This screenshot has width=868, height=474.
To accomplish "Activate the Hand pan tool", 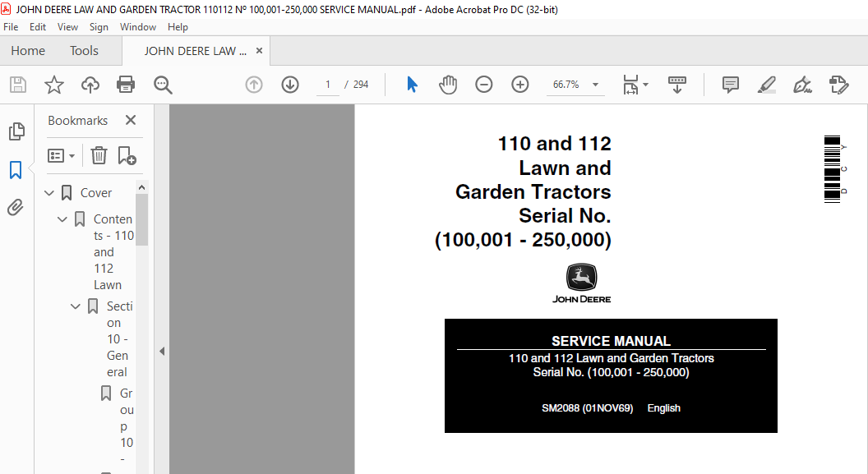I will click(448, 85).
